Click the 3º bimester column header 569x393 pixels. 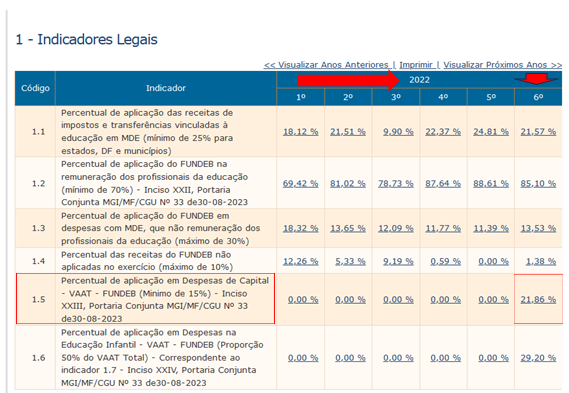(396, 97)
